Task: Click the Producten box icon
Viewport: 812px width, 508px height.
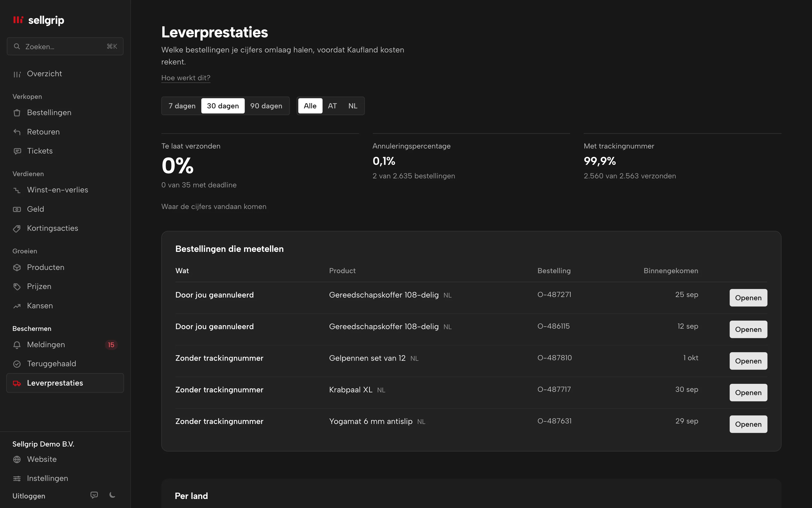Action: tap(17, 267)
